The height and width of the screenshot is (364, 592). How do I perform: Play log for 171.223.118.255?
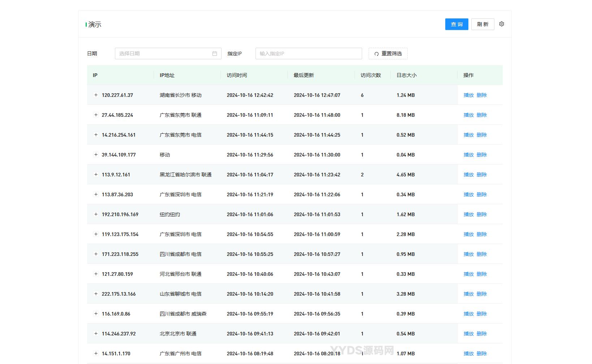468,254
